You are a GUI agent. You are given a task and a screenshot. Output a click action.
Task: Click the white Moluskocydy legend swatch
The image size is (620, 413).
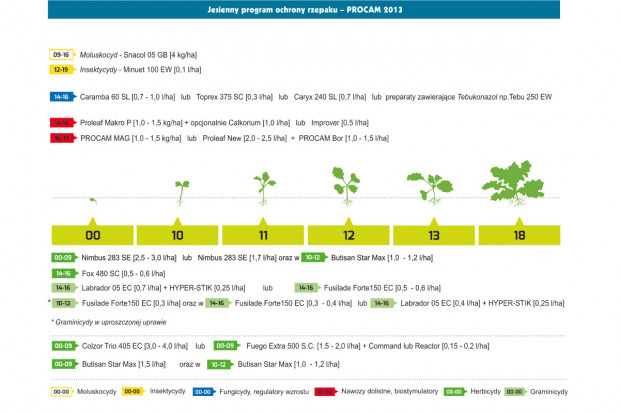(x=62, y=392)
